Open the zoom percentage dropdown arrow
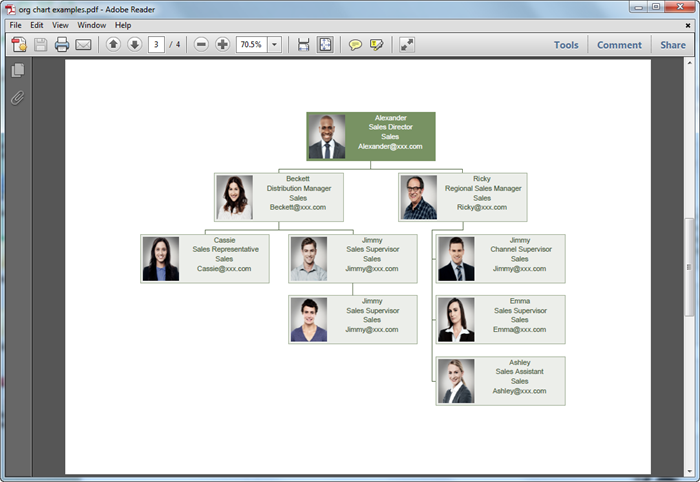 click(x=275, y=45)
